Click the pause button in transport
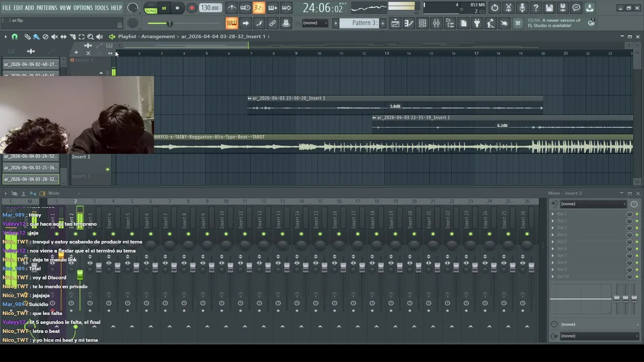Screen dimensions: 644x362 [164, 8]
